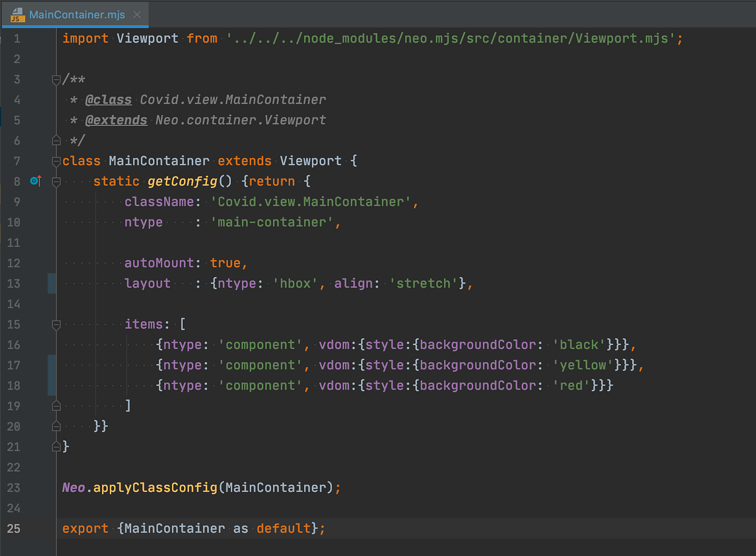Collapse the items array fold at line 15
Image resolution: width=756 pixels, height=556 pixels.
coord(56,325)
